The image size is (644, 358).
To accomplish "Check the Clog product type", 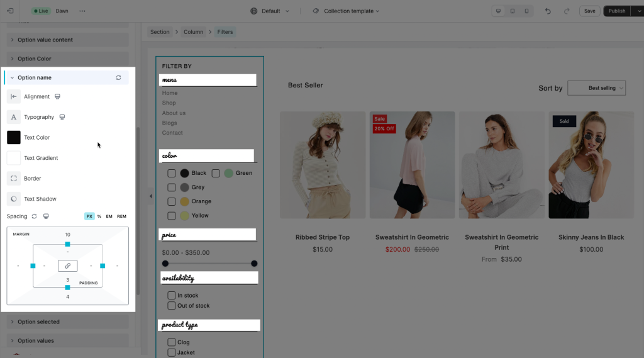I will pos(171,342).
